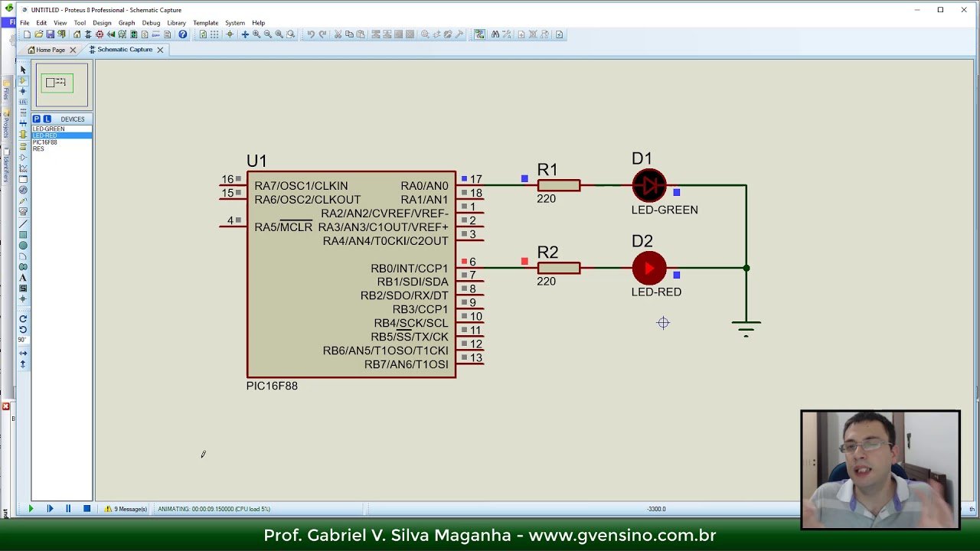Toggle the grid display icon
Screen dimensions: 980x551
coord(214,34)
